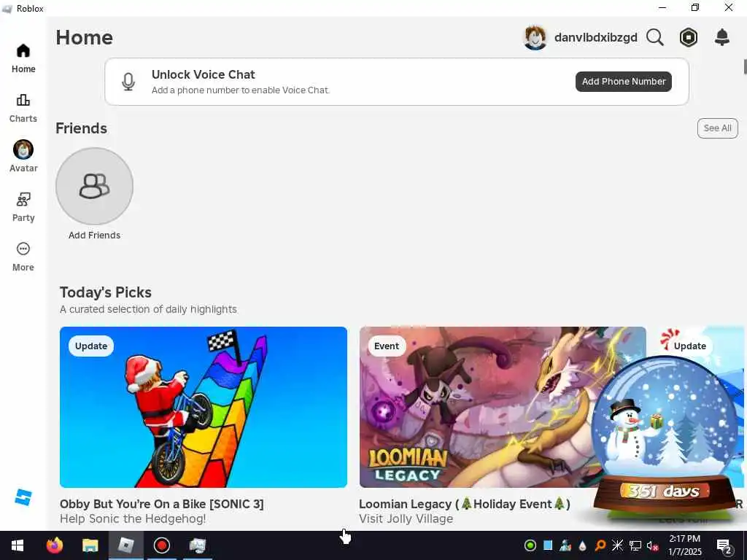The image size is (747, 560).
Task: Click 'Visit Jolly Village' subtitle
Action: tap(406, 518)
